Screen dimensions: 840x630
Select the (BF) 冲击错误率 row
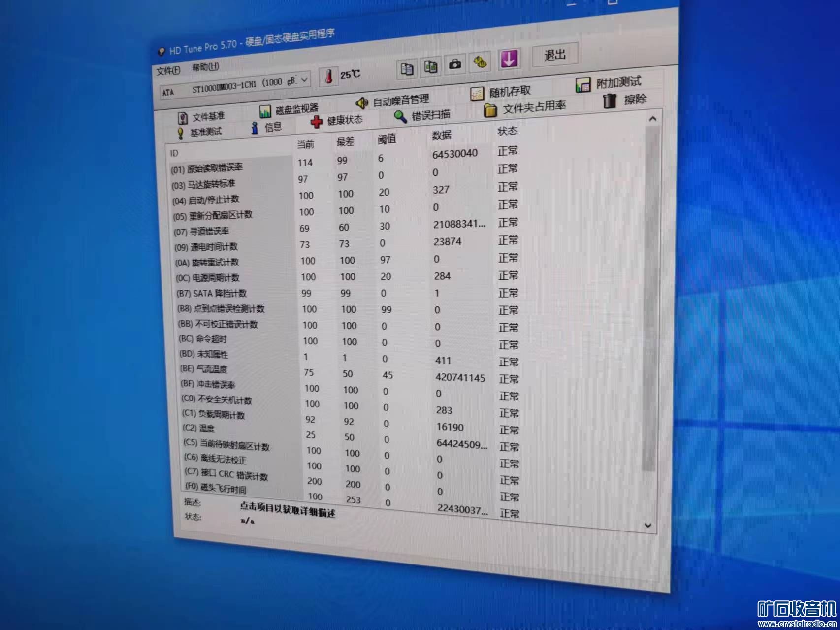tap(351, 389)
